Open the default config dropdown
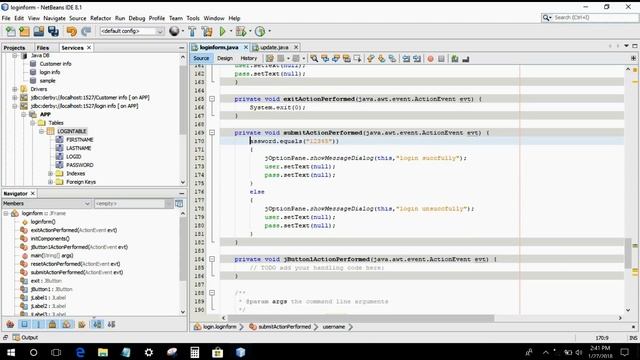Viewport: 640px width, 360px height. [x=131, y=31]
